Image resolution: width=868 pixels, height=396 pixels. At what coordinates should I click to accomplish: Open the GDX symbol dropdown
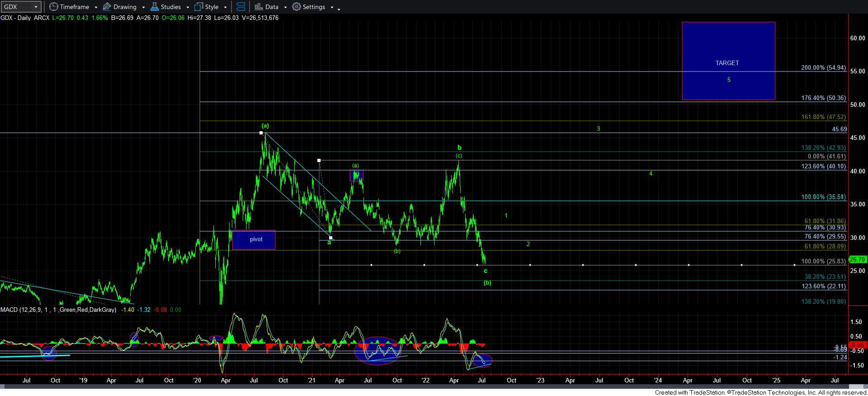pyautogui.click(x=36, y=7)
